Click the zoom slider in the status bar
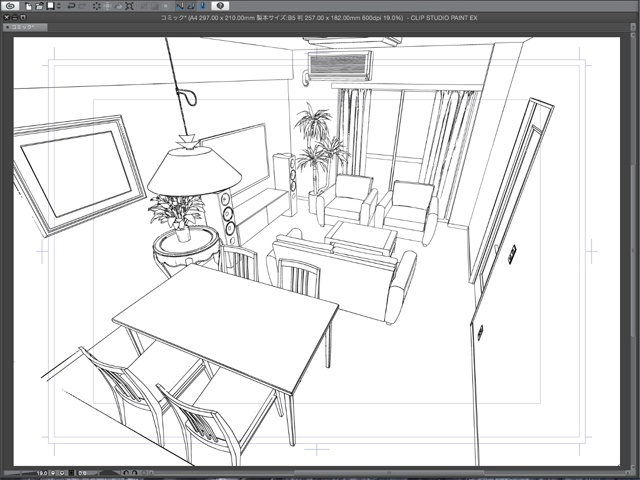This screenshot has height=480, width=640. pos(20,473)
